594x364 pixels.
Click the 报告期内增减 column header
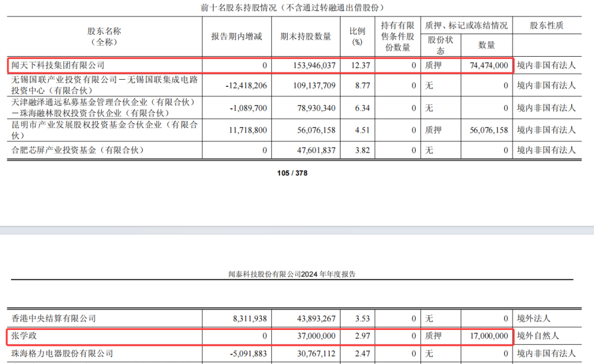click(x=237, y=36)
